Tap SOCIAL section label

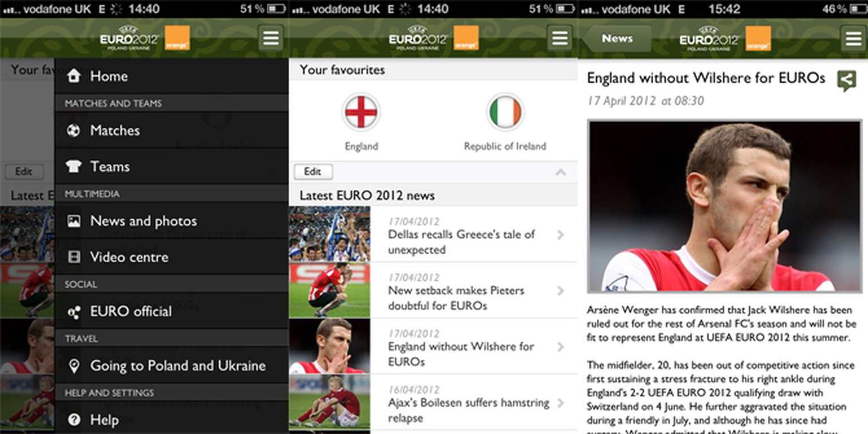81,284
